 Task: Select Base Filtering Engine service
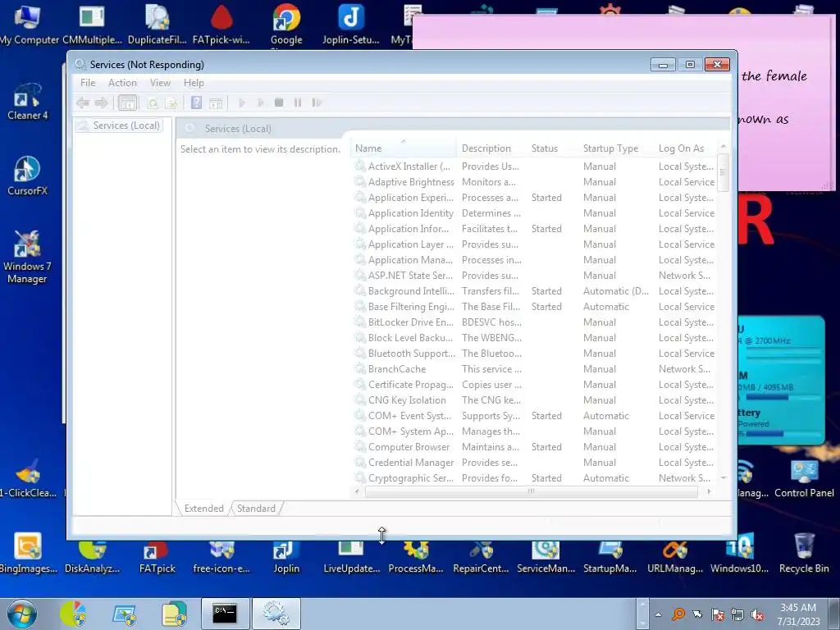pyautogui.click(x=534, y=307)
